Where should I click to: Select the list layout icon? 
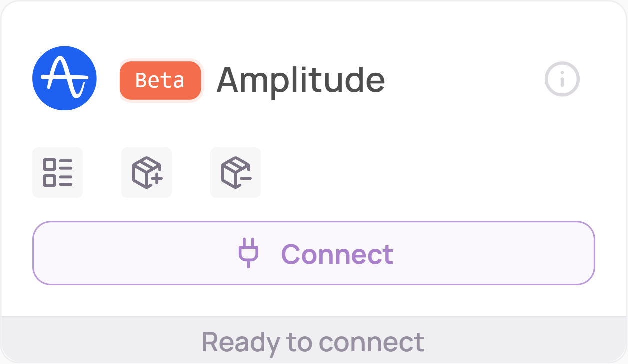(x=58, y=173)
